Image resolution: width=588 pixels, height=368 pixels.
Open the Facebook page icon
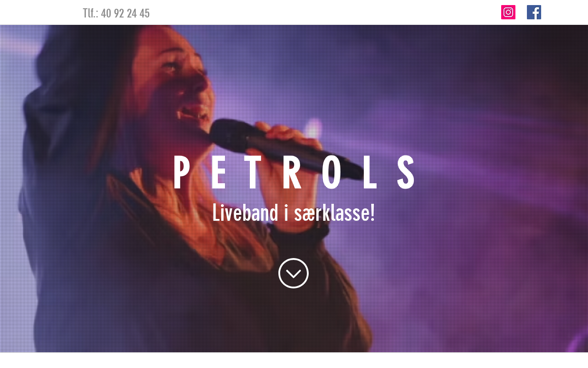pos(534,12)
